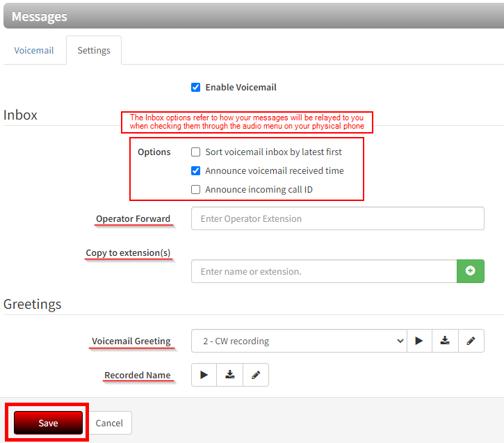Click the Operator Forward label
This screenshot has height=443, width=504.
(133, 218)
